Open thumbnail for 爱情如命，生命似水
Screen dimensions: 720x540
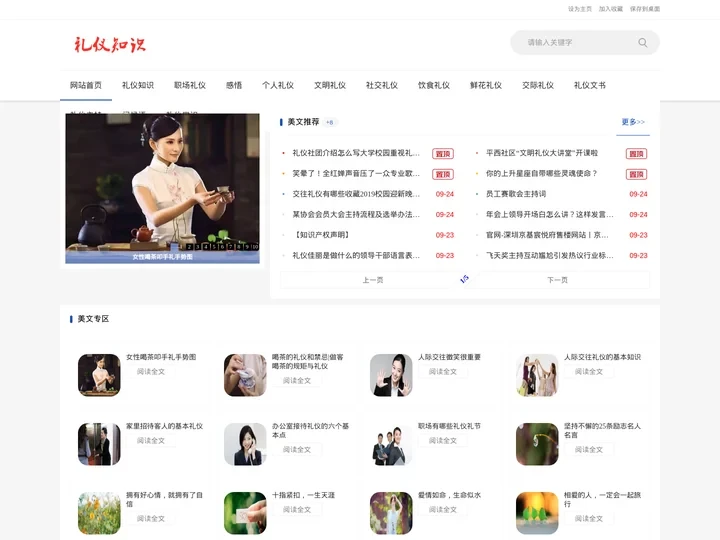[x=391, y=513]
